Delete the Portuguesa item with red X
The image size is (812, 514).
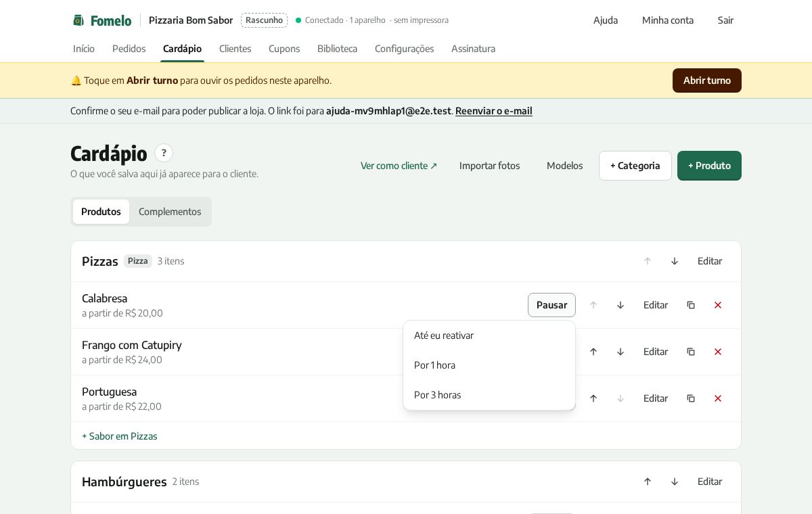[x=718, y=398]
